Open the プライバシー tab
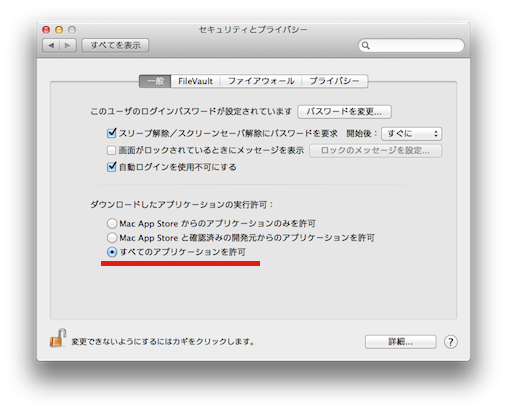The height and width of the screenshot is (412, 507). [x=335, y=81]
